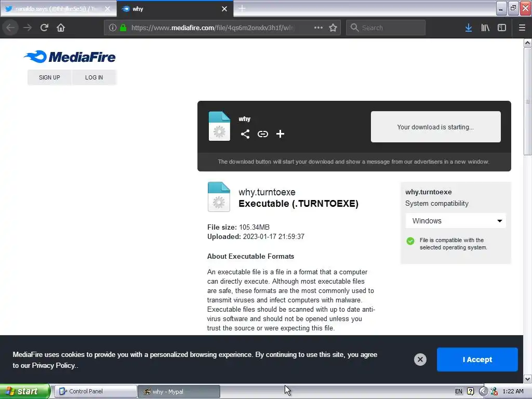The height and width of the screenshot is (399, 532).
Task: Add file with the plus icon
Action: pyautogui.click(x=280, y=134)
